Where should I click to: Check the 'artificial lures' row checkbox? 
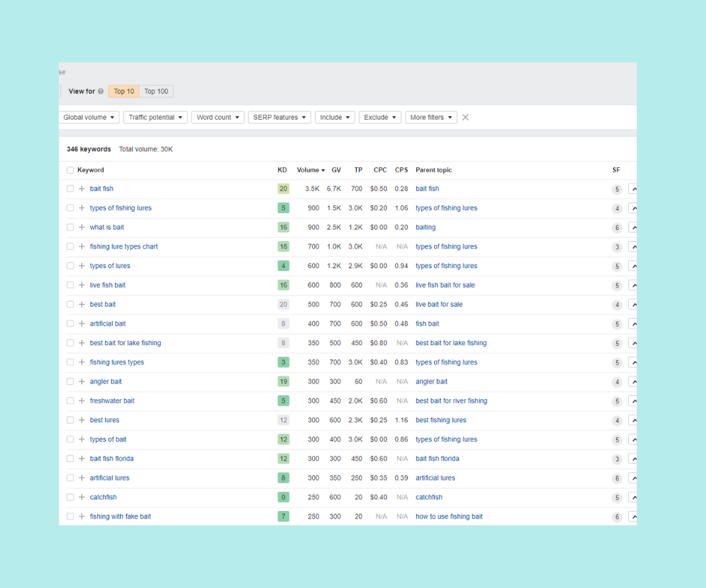[70, 478]
